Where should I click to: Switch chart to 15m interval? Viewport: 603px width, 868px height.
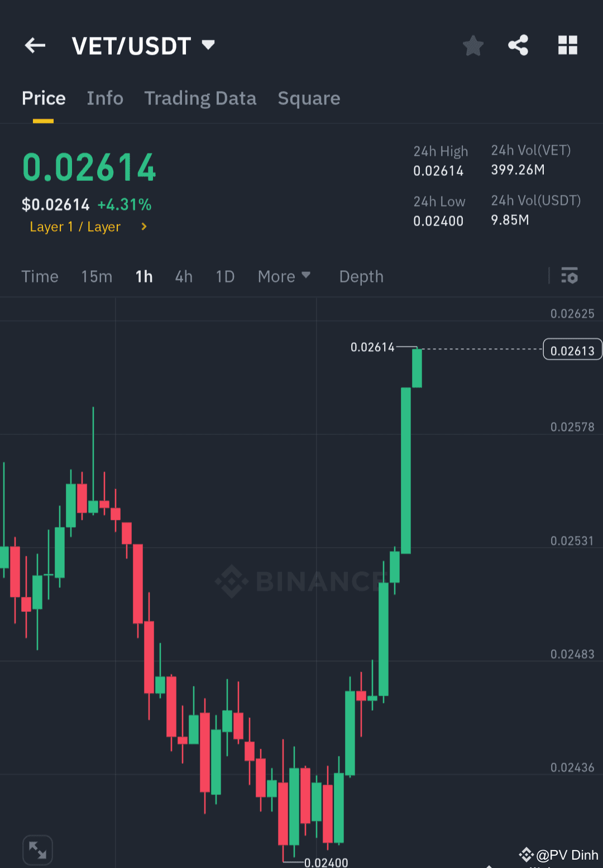[96, 276]
